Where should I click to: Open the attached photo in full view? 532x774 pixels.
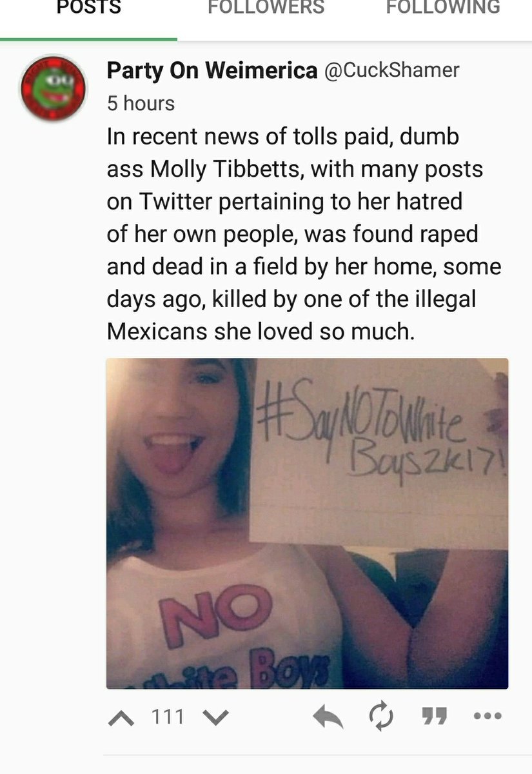click(307, 524)
